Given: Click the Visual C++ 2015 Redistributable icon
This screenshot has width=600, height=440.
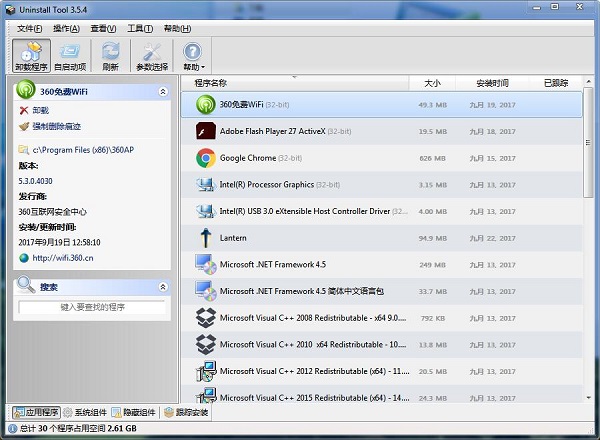Looking at the screenshot, I should [x=206, y=396].
